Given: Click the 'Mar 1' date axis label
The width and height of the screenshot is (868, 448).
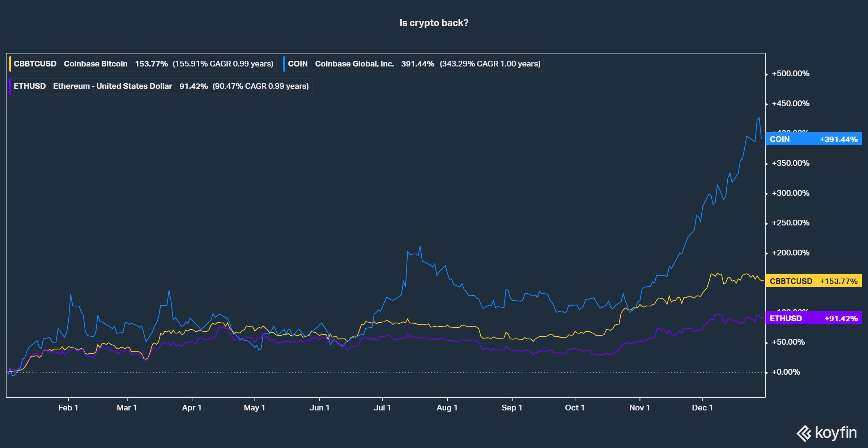Looking at the screenshot, I should coord(127,408).
